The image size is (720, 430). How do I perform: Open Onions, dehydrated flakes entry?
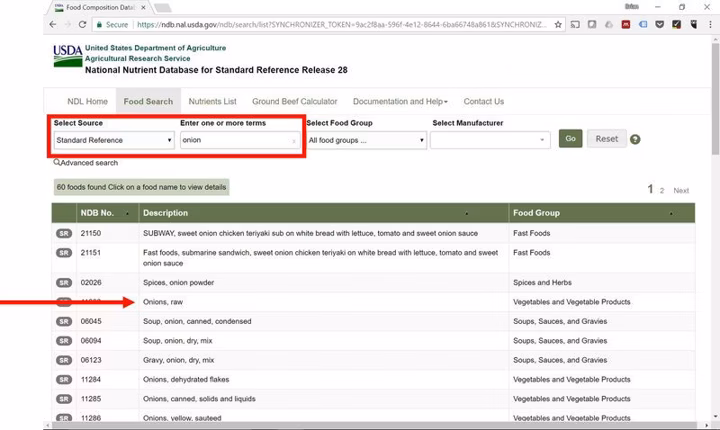tap(186, 379)
